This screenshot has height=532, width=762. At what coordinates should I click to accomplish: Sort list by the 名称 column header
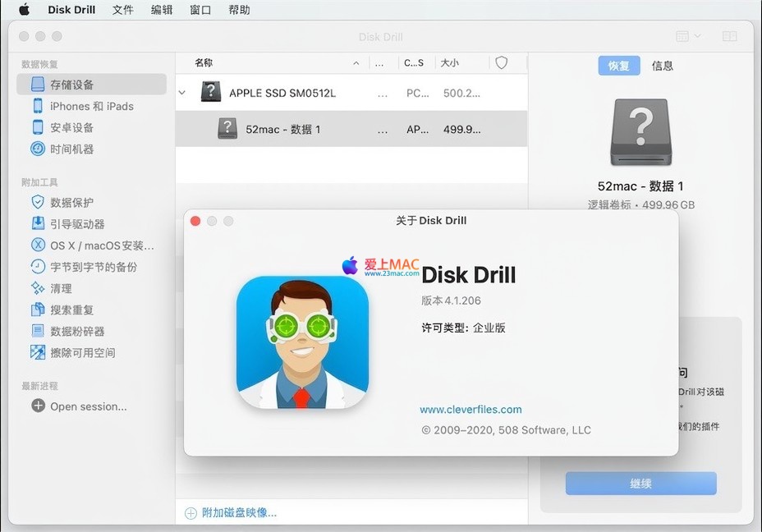(x=204, y=63)
